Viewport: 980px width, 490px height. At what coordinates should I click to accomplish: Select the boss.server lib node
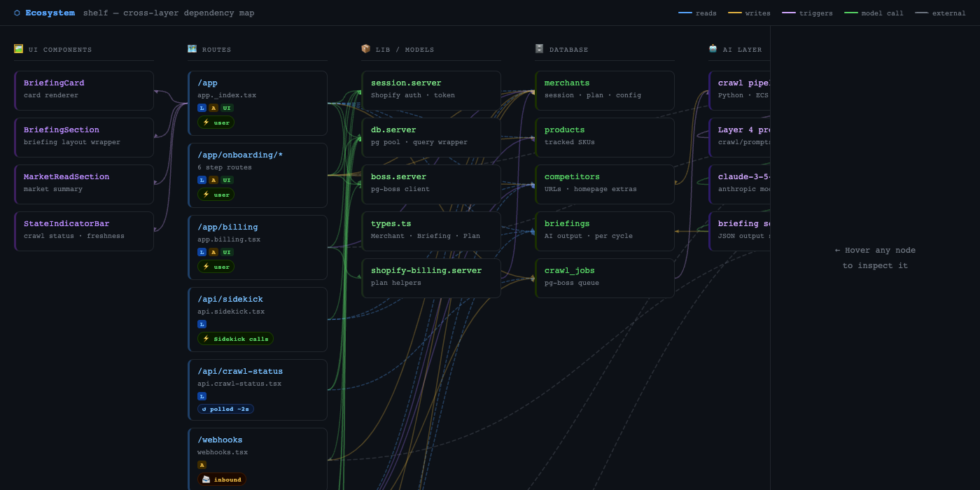(x=431, y=184)
